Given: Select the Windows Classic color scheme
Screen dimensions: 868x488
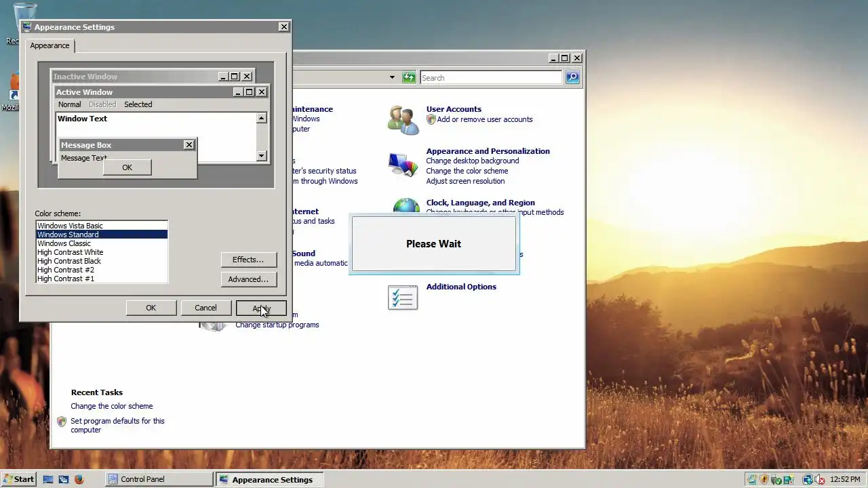Looking at the screenshot, I should 102,243.
